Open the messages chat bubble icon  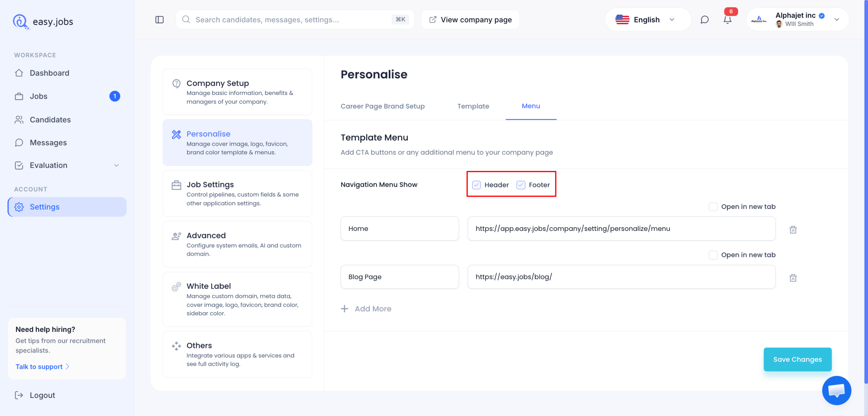tap(705, 20)
